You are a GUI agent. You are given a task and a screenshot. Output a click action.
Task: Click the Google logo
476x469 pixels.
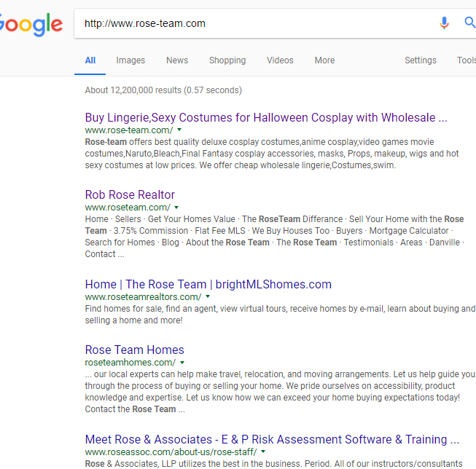coord(31,24)
